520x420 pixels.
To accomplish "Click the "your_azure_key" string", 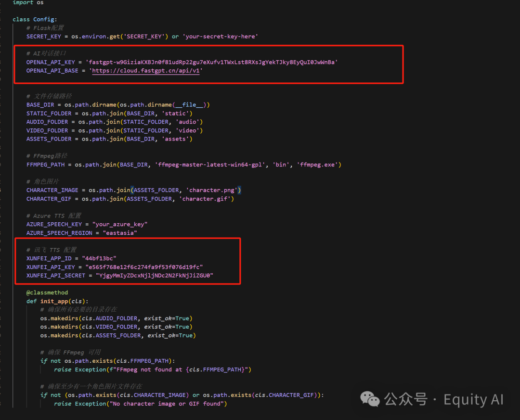I will 120,224.
